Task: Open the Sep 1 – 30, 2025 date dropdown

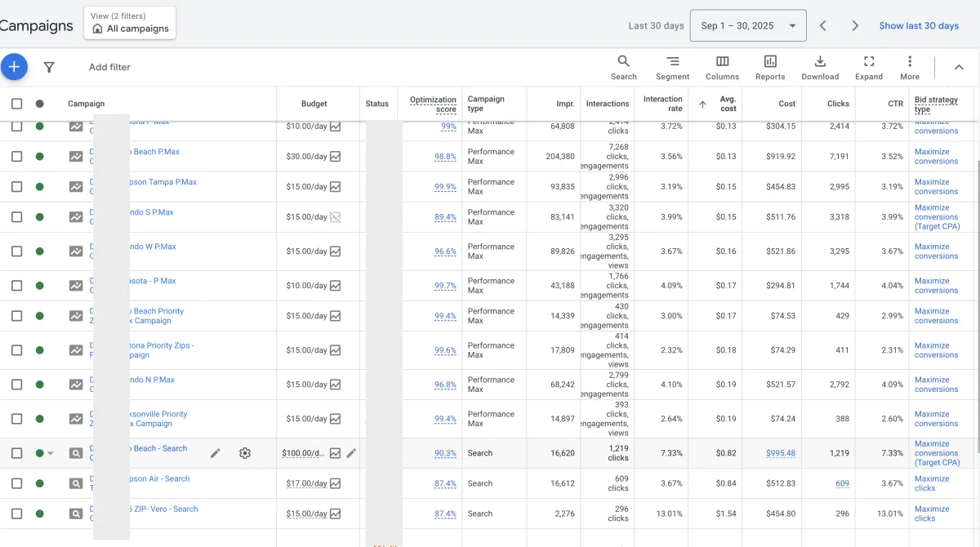Action: click(x=747, y=26)
